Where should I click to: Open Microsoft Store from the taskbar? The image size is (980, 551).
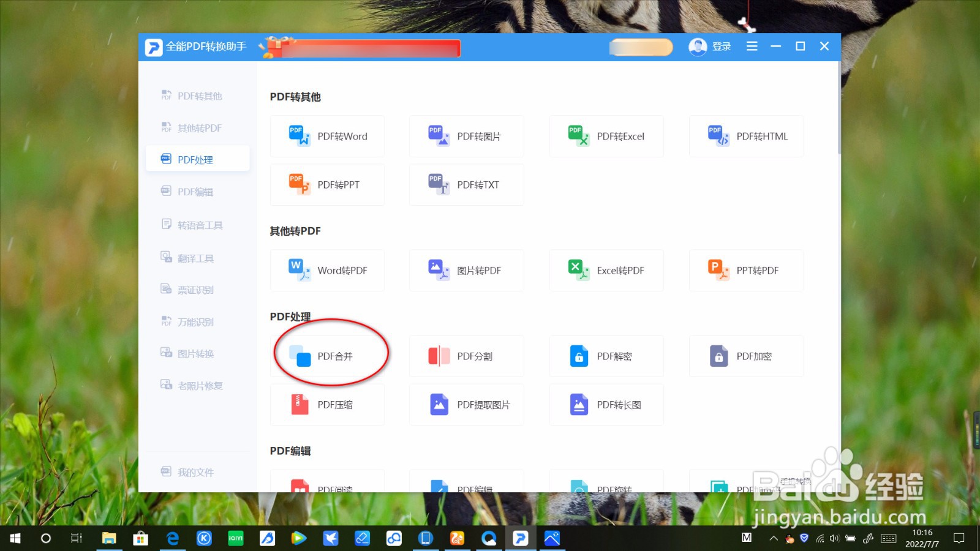coord(141,538)
